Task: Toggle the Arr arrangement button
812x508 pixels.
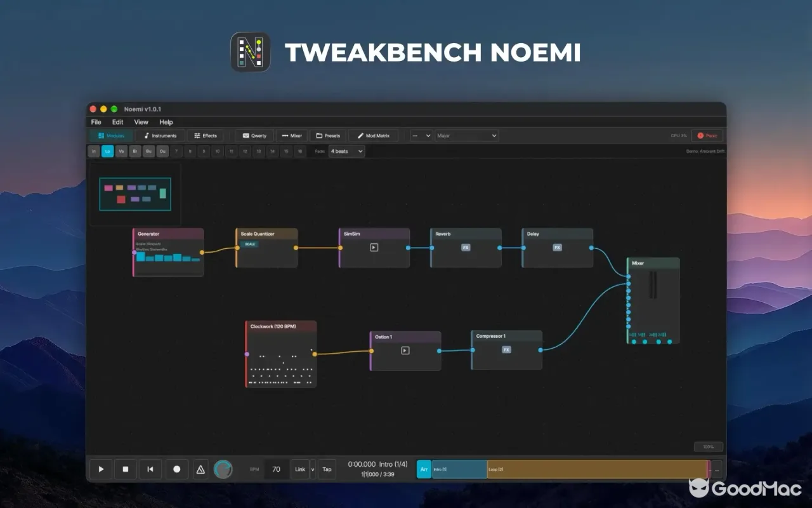Action: tap(424, 469)
